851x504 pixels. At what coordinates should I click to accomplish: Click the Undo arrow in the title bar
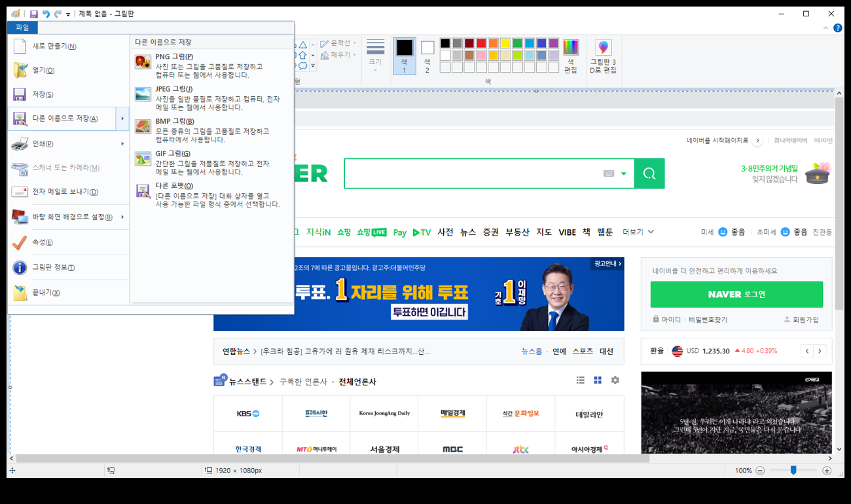[x=46, y=14]
